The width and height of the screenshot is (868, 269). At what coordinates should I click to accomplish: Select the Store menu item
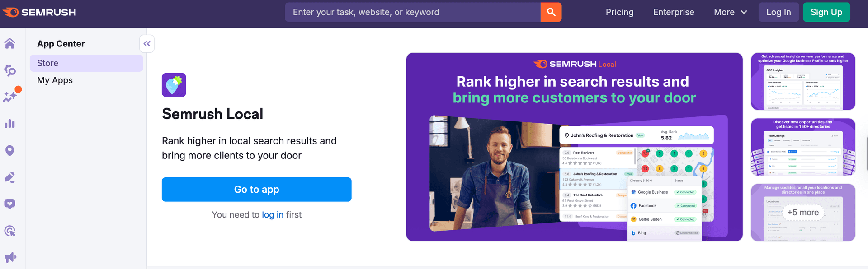tap(47, 63)
